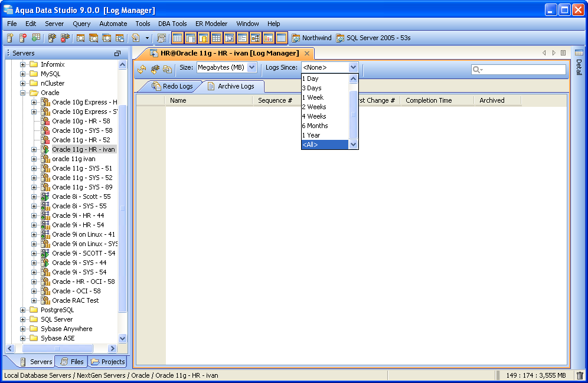Toggle the bar chart toolbar button
Screen dimensions: 588x383
(268, 38)
